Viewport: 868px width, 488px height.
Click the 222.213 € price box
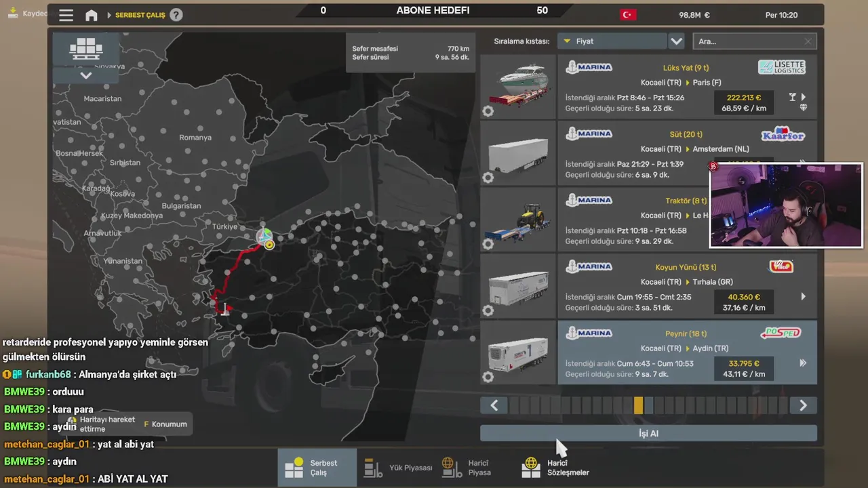(743, 102)
